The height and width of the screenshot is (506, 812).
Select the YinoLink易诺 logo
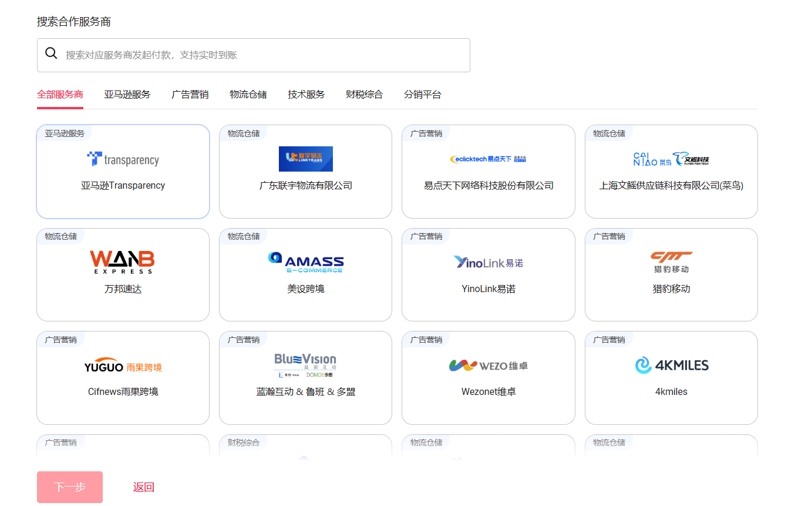click(488, 262)
